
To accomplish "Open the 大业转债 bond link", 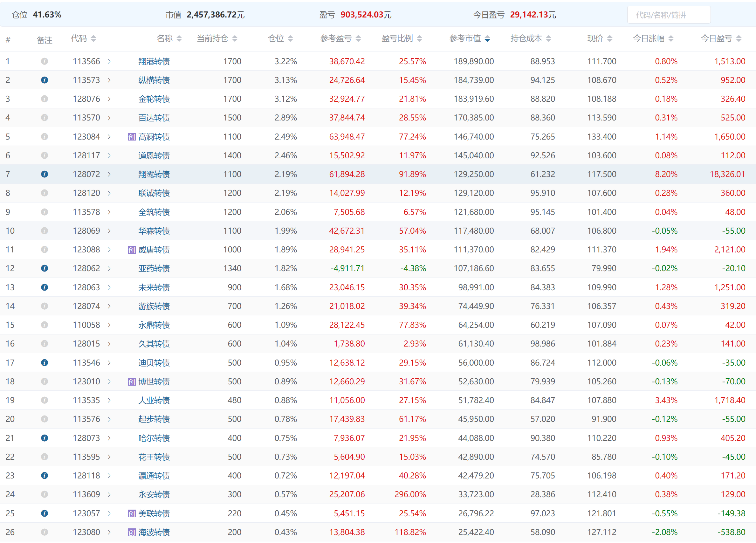I will pos(154,400).
